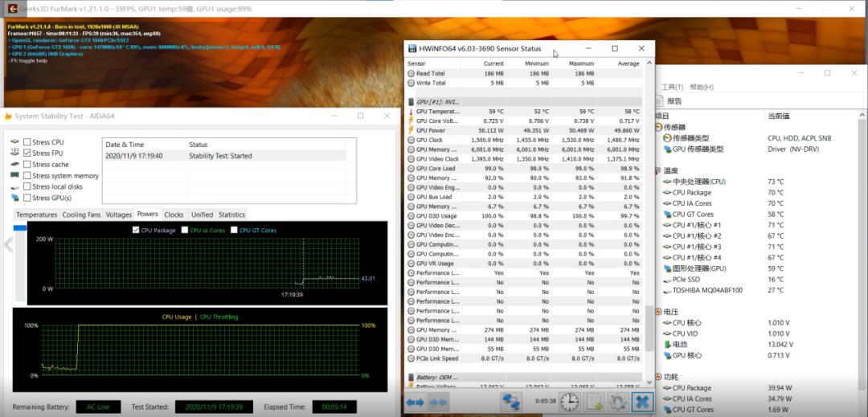This screenshot has width=868, height=417.
Task: Click the Stress system memory RAM icon
Action: [x=14, y=175]
